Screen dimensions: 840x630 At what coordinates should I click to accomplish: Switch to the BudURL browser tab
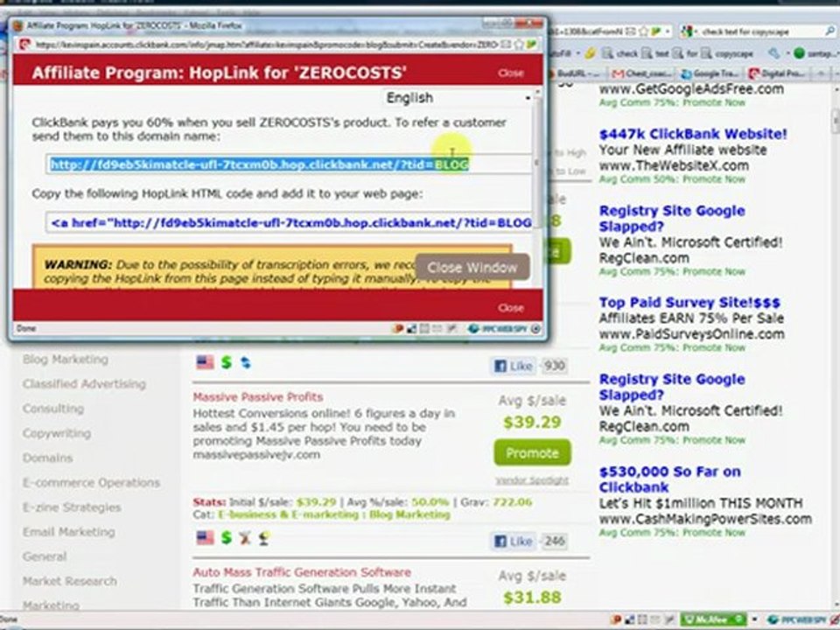[577, 73]
